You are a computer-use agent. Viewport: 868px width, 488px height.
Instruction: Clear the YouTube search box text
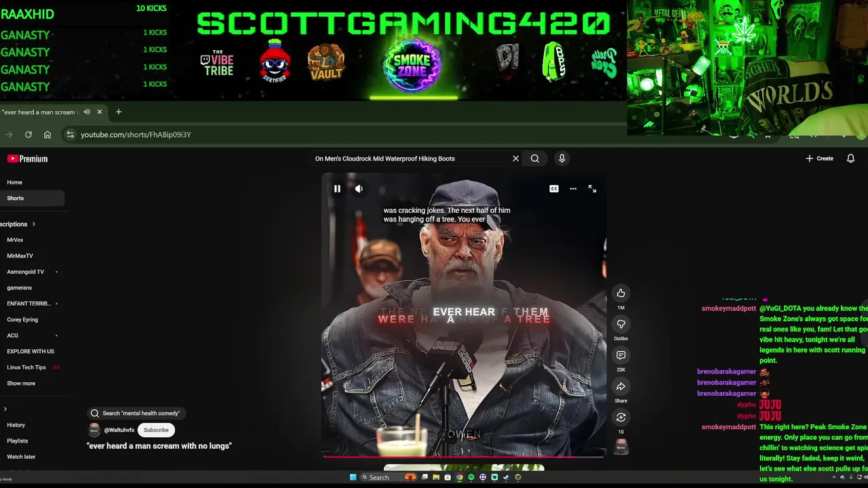515,159
